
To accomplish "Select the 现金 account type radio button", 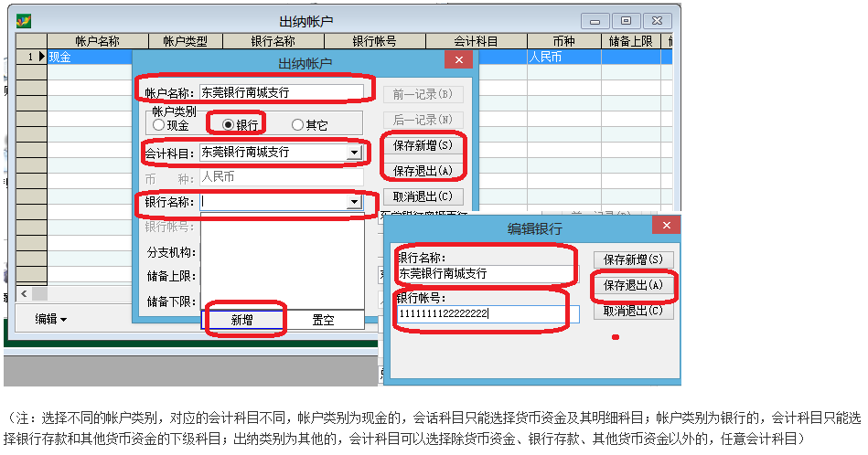I will tap(159, 125).
